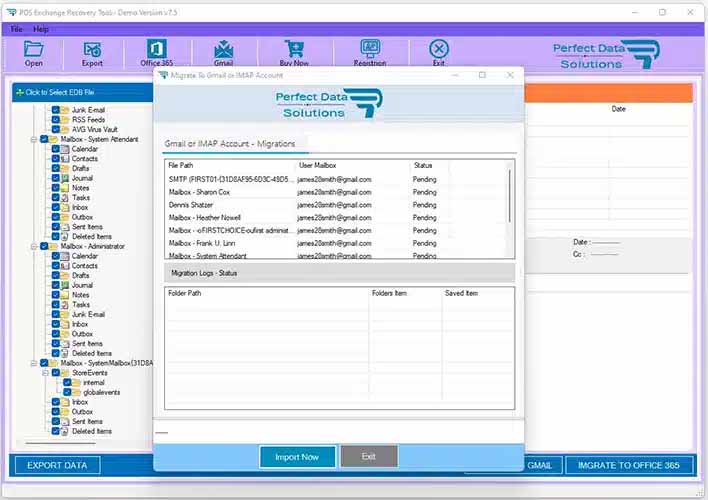Uncheck the AVG Virus Vault checkbox
The height and width of the screenshot is (500, 708).
click(x=56, y=130)
